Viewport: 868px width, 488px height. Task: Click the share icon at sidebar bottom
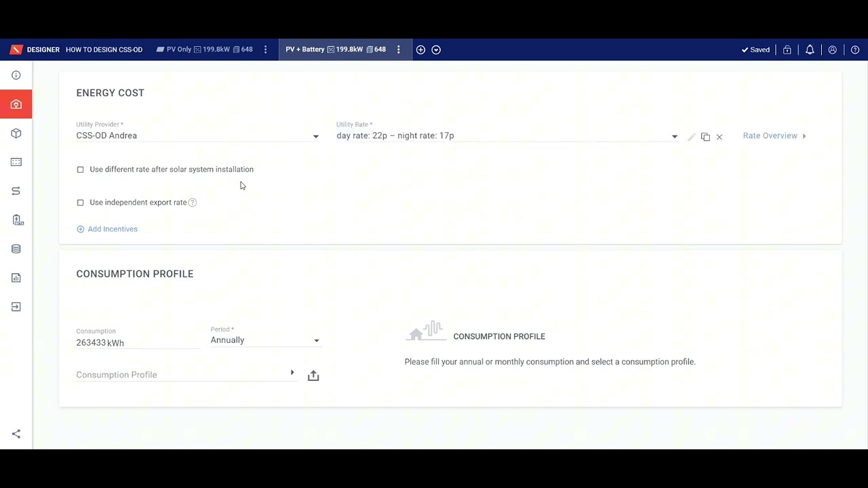click(16, 434)
